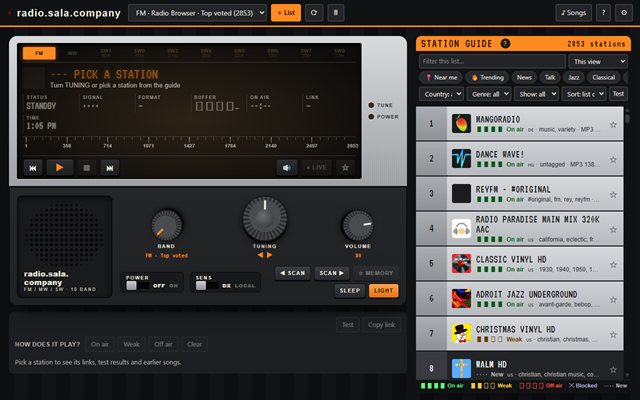Flip the SENS DX/Local switch
This screenshot has width=640, height=400.
tap(207, 286)
